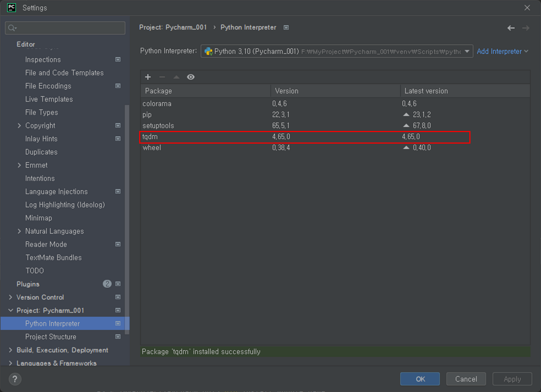Image resolution: width=541 pixels, height=392 pixels.
Task: Click project-level icon next to Version Control
Action: (118, 297)
